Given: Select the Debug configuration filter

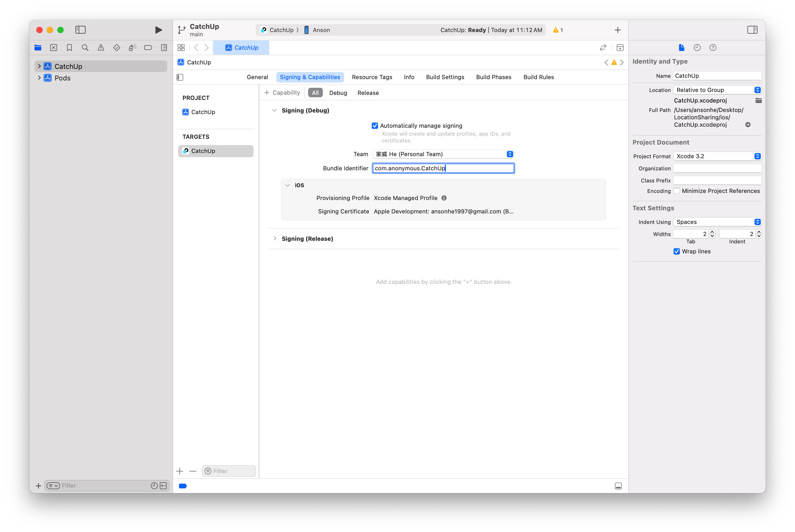Looking at the screenshot, I should 338,93.
